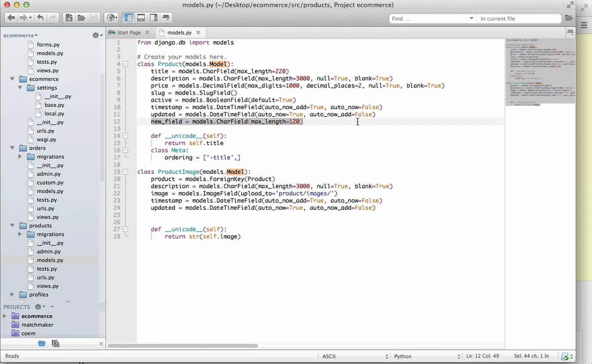Open custom.py under the orders folder
The height and width of the screenshot is (364, 592).
tap(50, 183)
